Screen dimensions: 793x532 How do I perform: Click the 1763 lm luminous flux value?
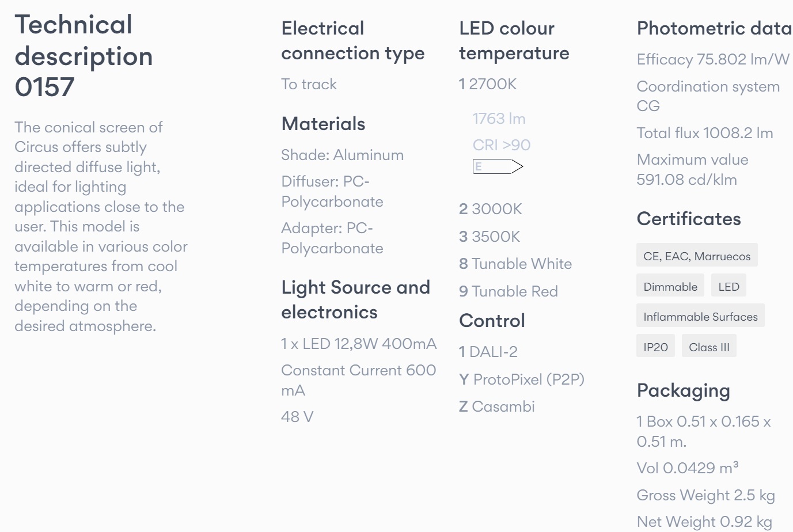click(499, 119)
